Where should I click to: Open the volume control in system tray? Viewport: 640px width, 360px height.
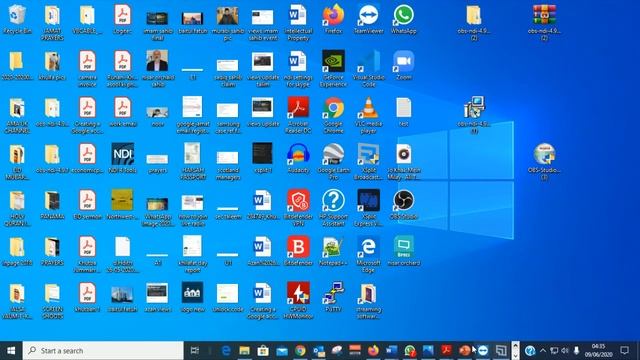(565, 351)
